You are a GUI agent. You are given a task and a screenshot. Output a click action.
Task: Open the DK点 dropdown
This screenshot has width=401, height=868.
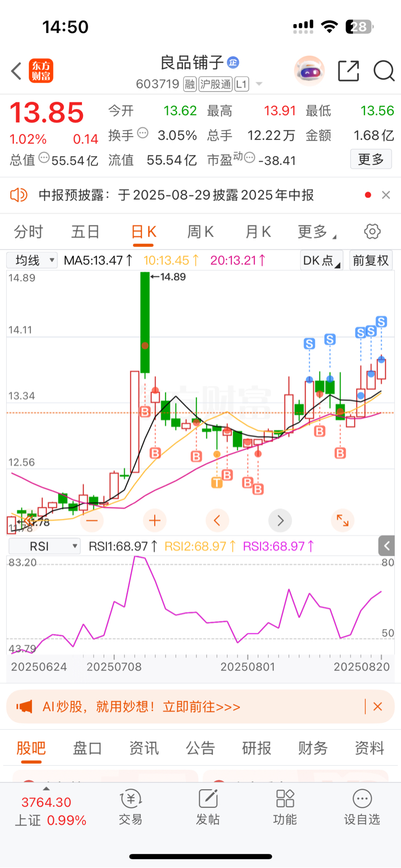pyautogui.click(x=322, y=260)
